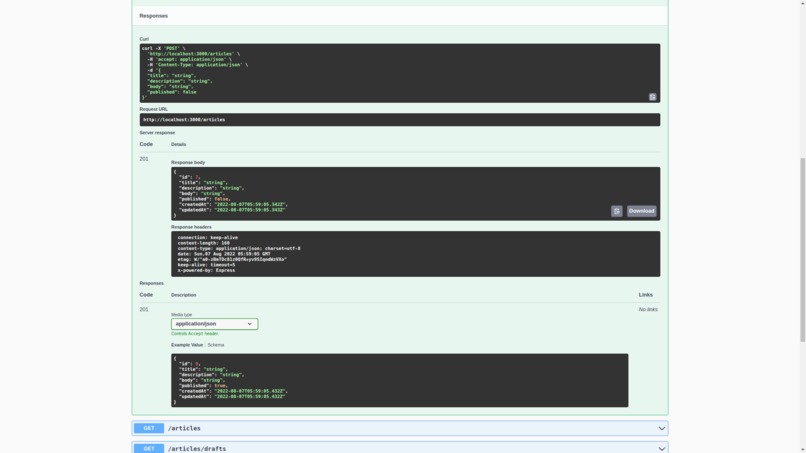Viewport: 806px width, 453px height.
Task: Click the 201 code under Server response
Action: click(144, 159)
